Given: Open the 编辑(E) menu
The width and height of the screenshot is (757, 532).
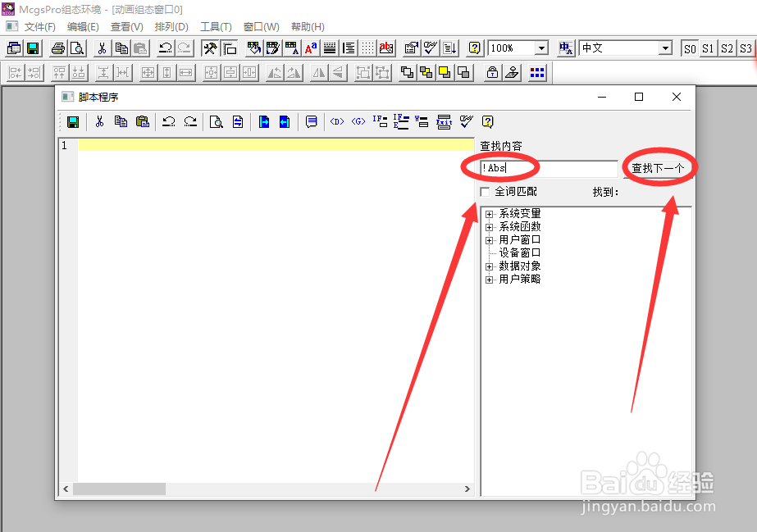Looking at the screenshot, I should point(83,27).
